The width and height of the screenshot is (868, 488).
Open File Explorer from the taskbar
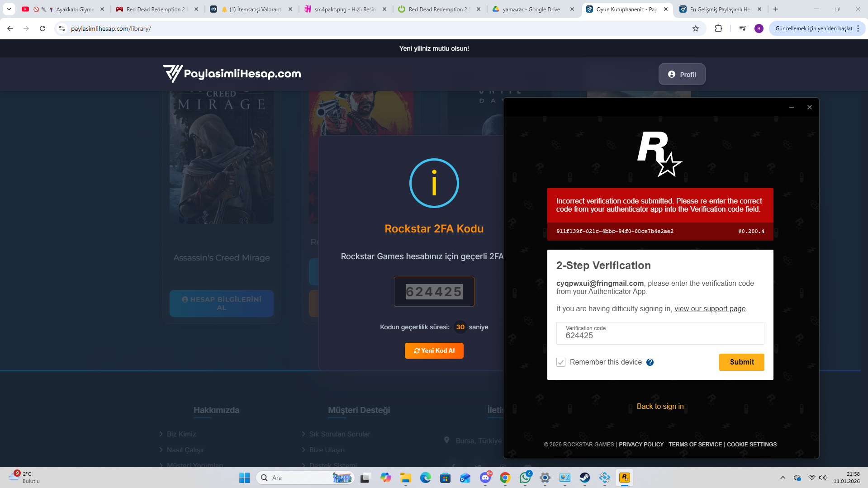(405, 478)
